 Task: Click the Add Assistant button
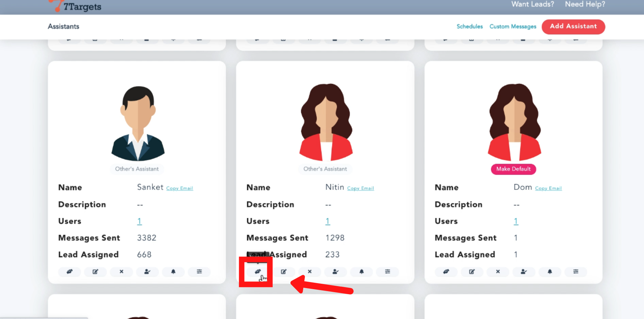pos(573,27)
